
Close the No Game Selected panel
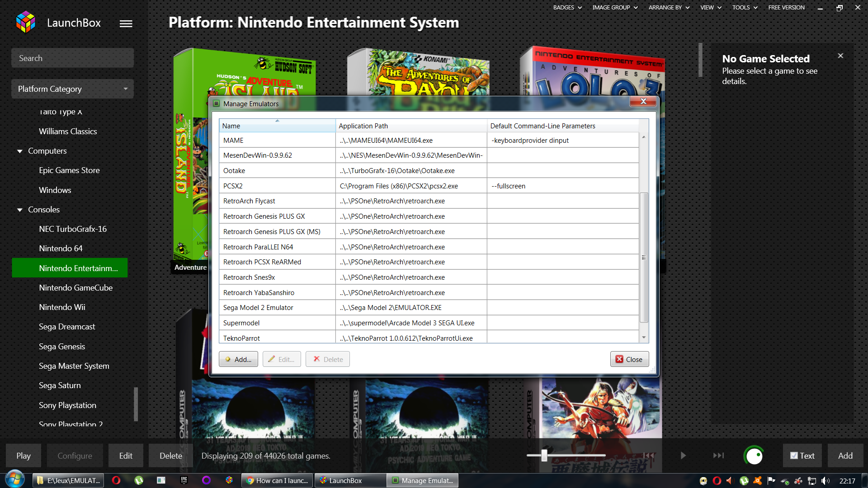(840, 56)
